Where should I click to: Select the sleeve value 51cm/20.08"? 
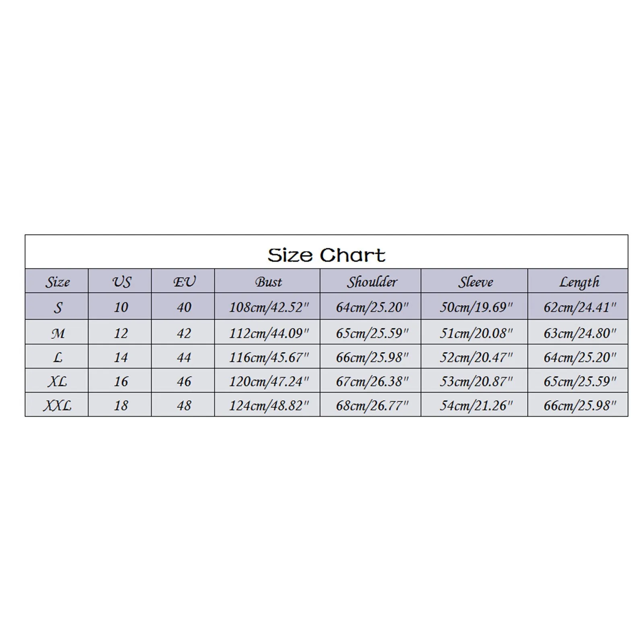(x=476, y=333)
